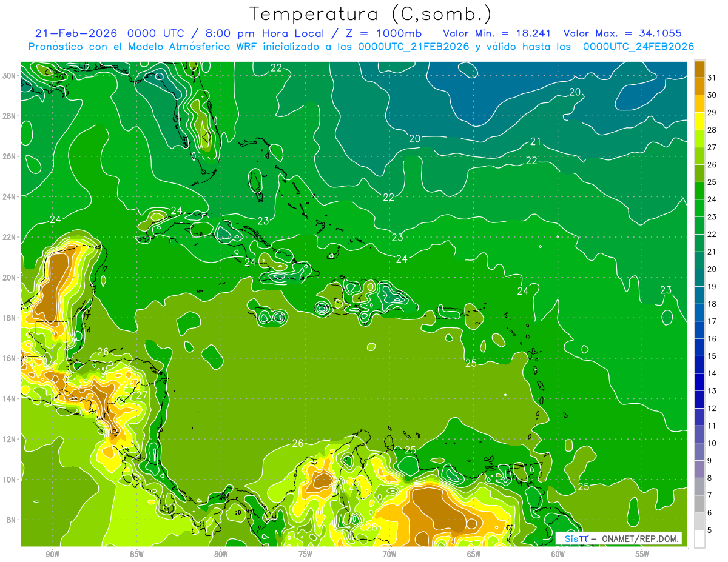Click the white colorbar segment below 5
Image resolution: width=728 pixels, height=562 pixels.
pos(699,539)
